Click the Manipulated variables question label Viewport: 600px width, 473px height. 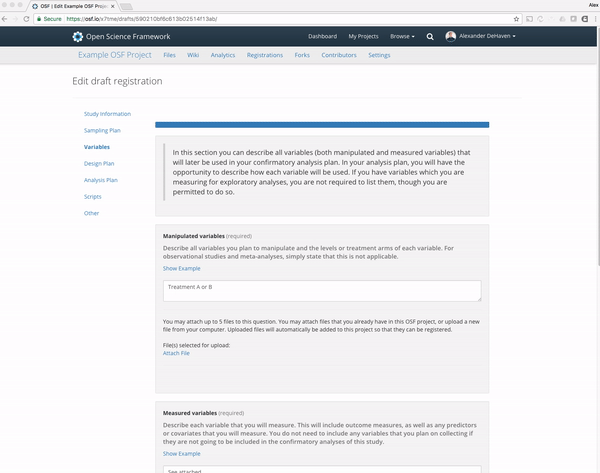click(194, 236)
